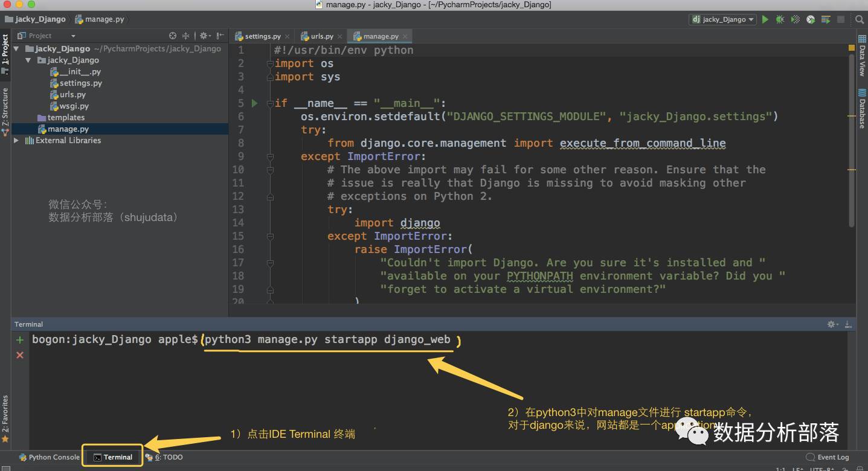This screenshot has height=471, width=868.
Task: Select manage.py in project tree
Action: tap(63, 129)
